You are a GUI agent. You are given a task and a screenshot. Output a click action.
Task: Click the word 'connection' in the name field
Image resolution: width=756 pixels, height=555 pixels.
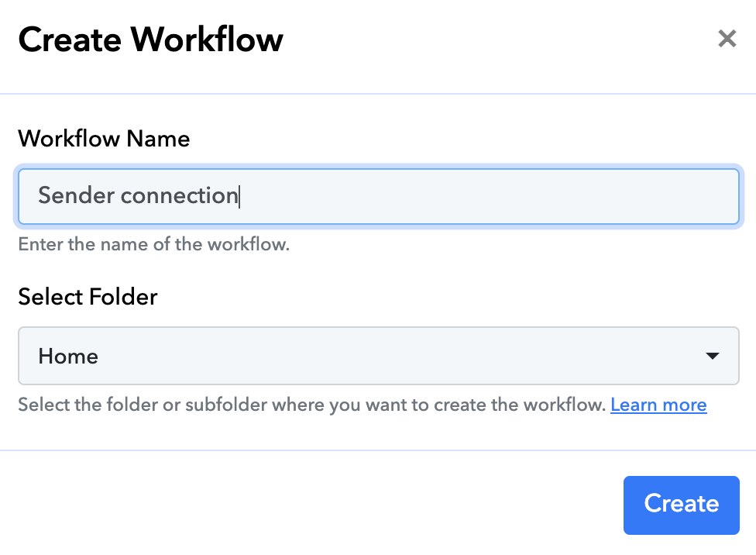179,195
